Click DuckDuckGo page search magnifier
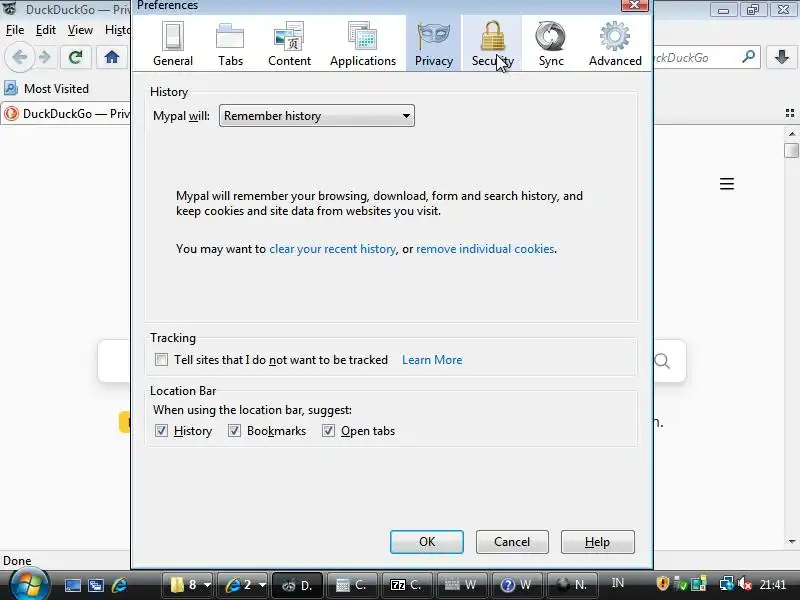Image resolution: width=800 pixels, height=600 pixels. (x=662, y=361)
